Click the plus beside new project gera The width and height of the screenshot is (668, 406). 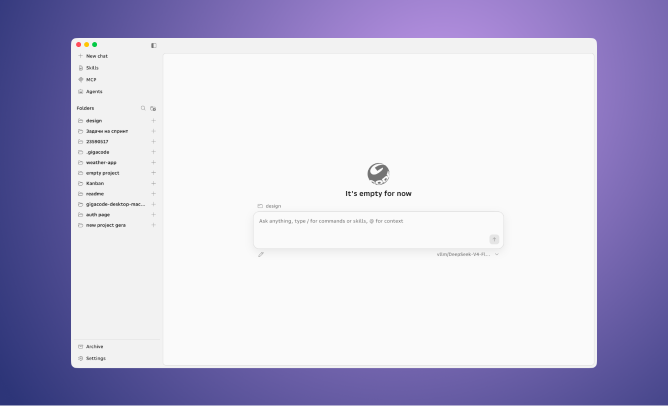[153, 225]
